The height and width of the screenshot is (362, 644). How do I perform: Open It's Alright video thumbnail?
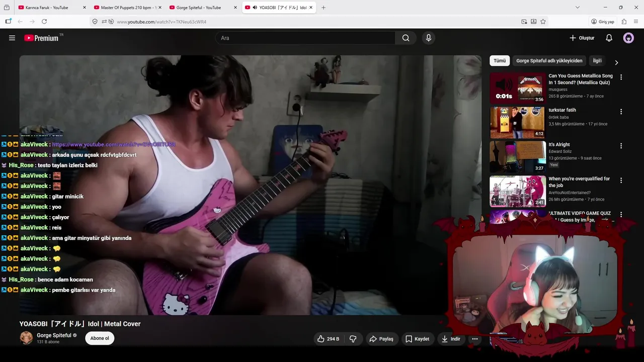[x=518, y=157]
